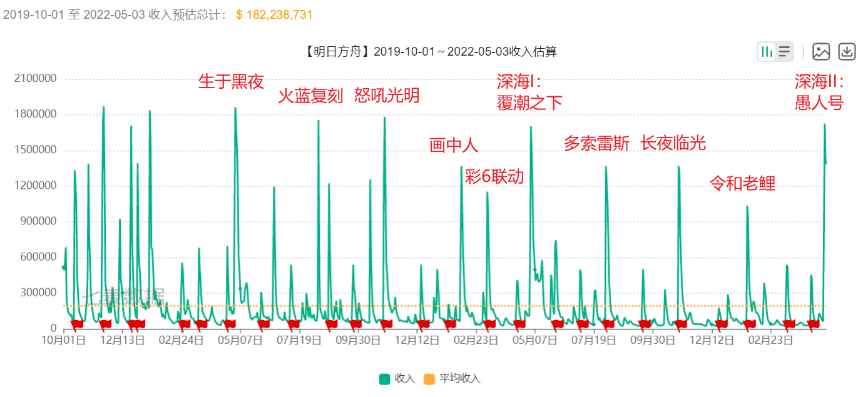Click the 300000 y-axis label
The image size is (868, 397).
pyautogui.click(x=38, y=293)
